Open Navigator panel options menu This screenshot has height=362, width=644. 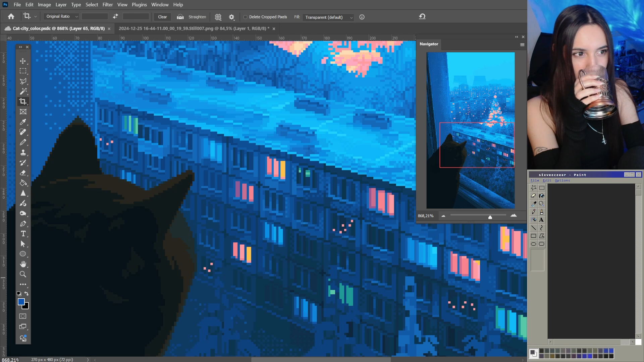pyautogui.click(x=522, y=45)
